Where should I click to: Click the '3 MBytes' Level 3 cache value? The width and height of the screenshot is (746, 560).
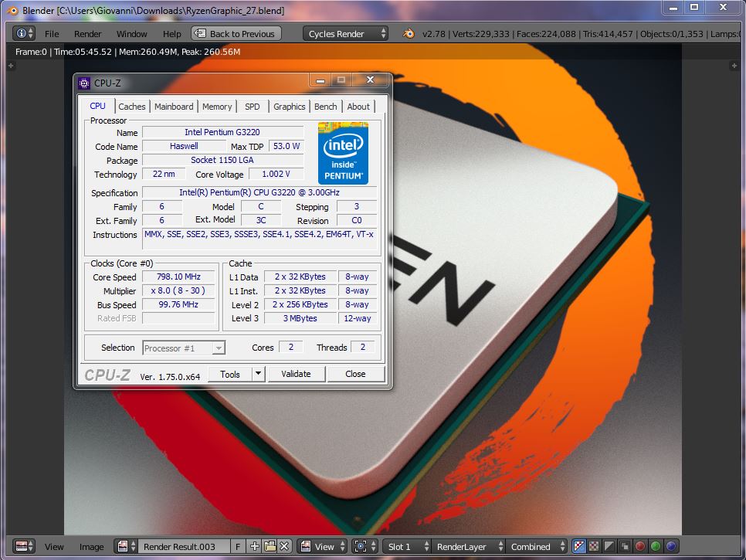pyautogui.click(x=300, y=317)
